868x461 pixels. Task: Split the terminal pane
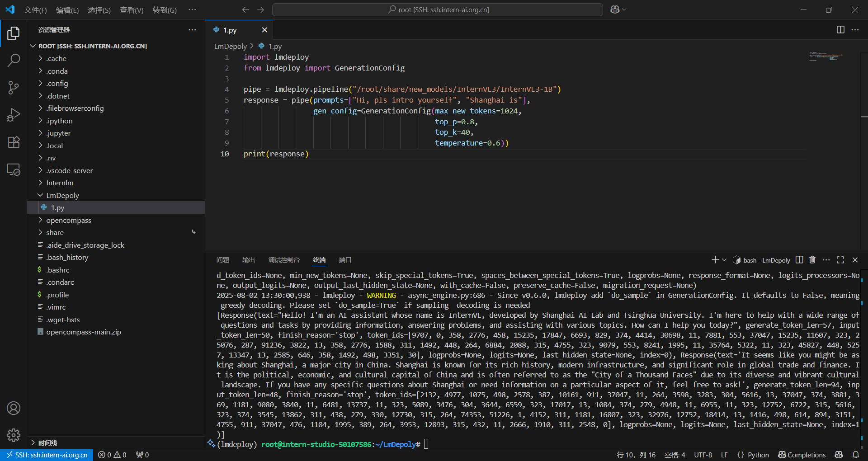point(799,260)
